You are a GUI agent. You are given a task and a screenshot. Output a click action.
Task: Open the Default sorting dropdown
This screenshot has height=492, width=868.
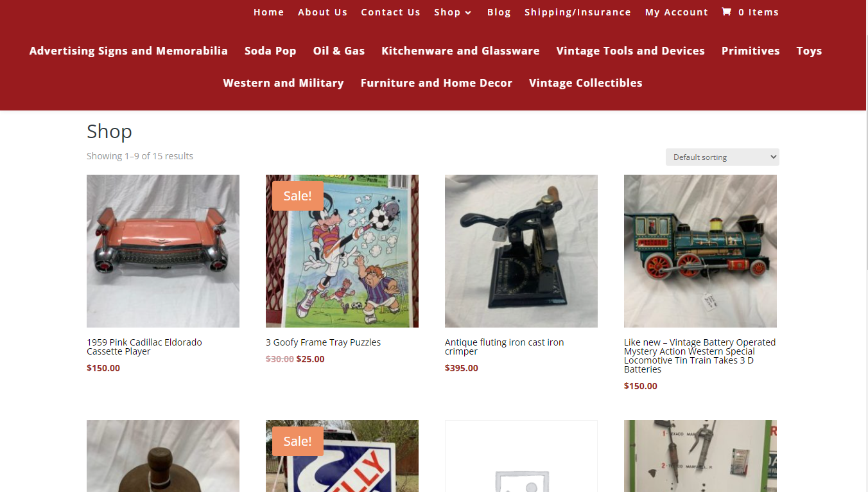pos(722,157)
